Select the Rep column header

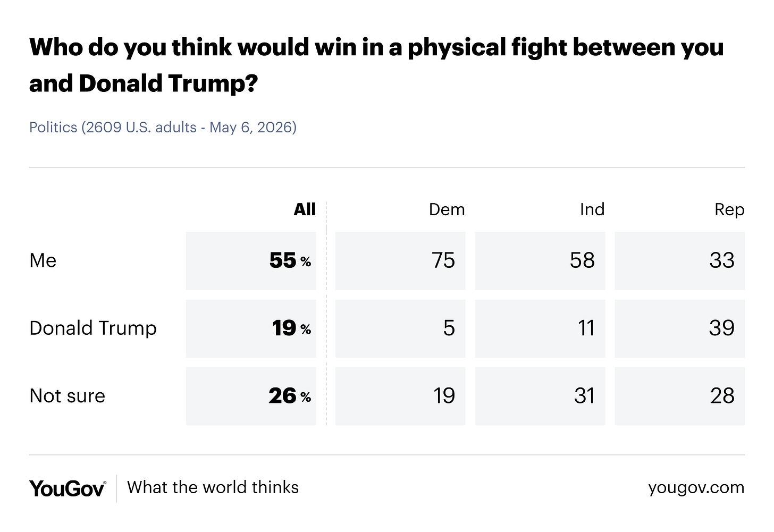point(729,209)
